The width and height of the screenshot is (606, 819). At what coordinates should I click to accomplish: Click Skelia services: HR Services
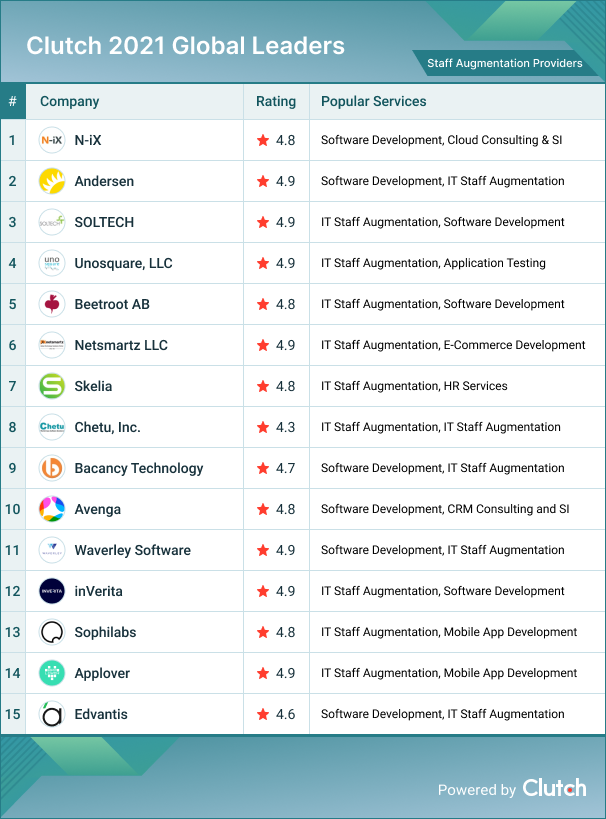475,386
